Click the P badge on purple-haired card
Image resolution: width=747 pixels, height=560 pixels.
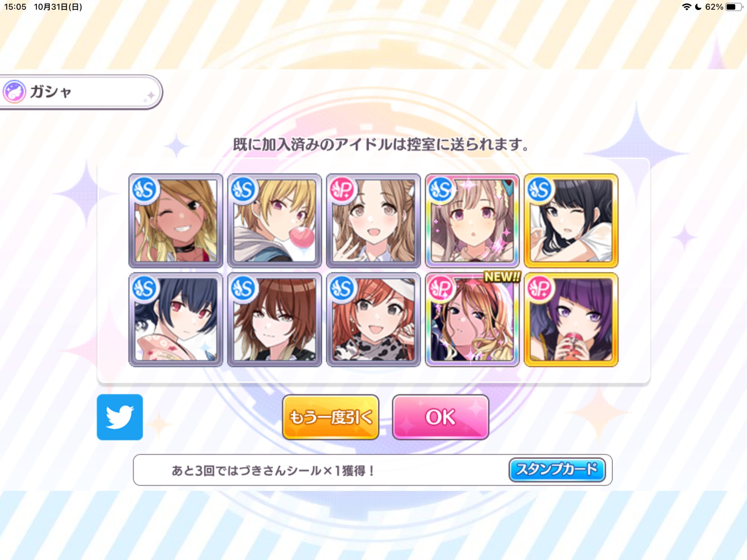[x=540, y=289]
